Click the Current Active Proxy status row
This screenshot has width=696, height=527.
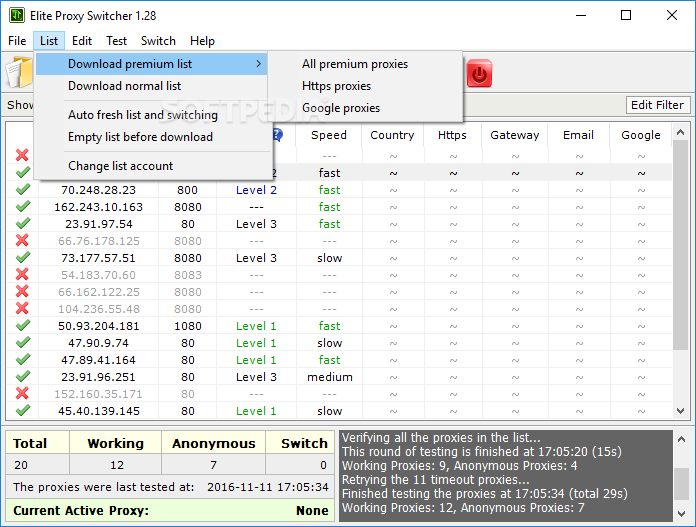pos(170,511)
